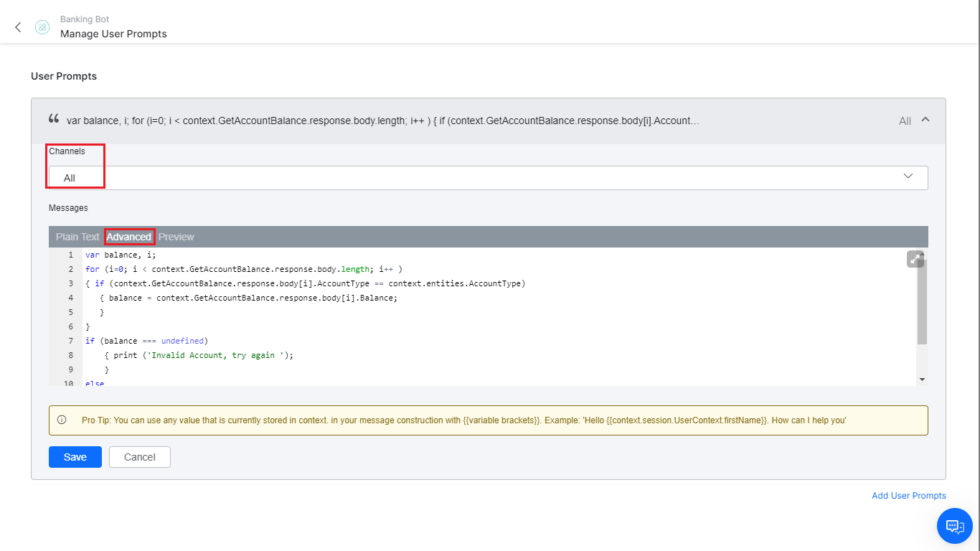
Task: Click the quote icon beside prompt summary
Action: 53,118
